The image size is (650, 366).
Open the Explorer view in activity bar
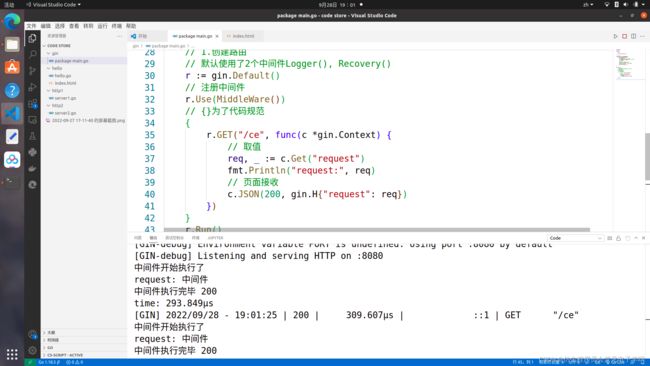32,39
